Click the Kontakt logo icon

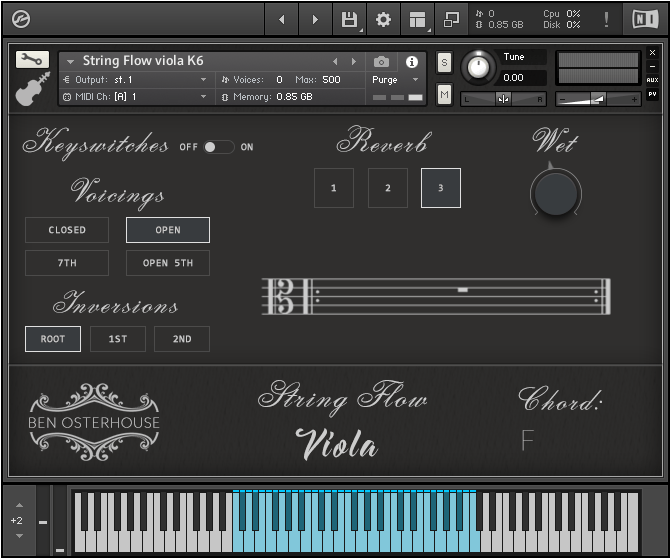[21, 19]
